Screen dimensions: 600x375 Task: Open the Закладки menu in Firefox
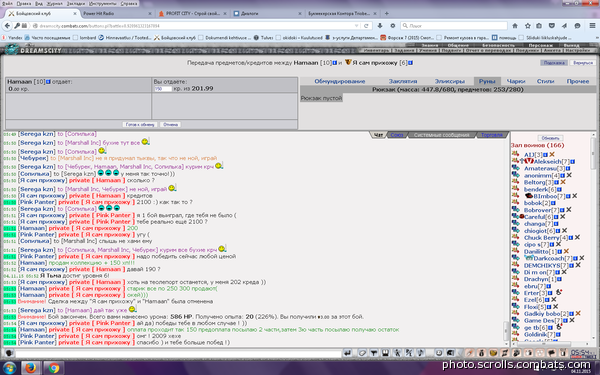(x=75, y=3)
